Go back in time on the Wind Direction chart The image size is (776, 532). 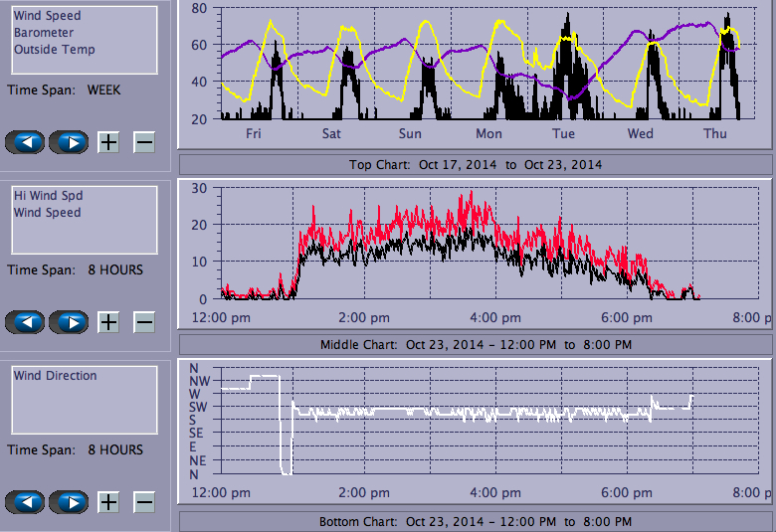(x=27, y=502)
